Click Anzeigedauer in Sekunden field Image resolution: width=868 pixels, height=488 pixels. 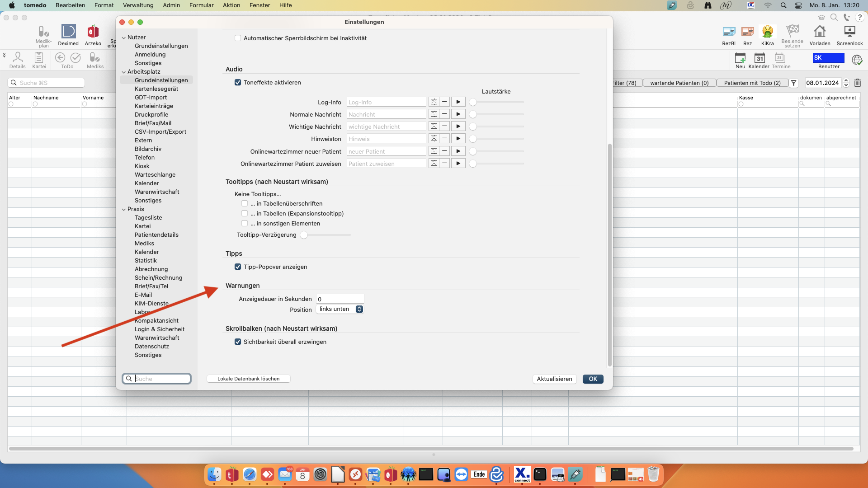click(340, 299)
